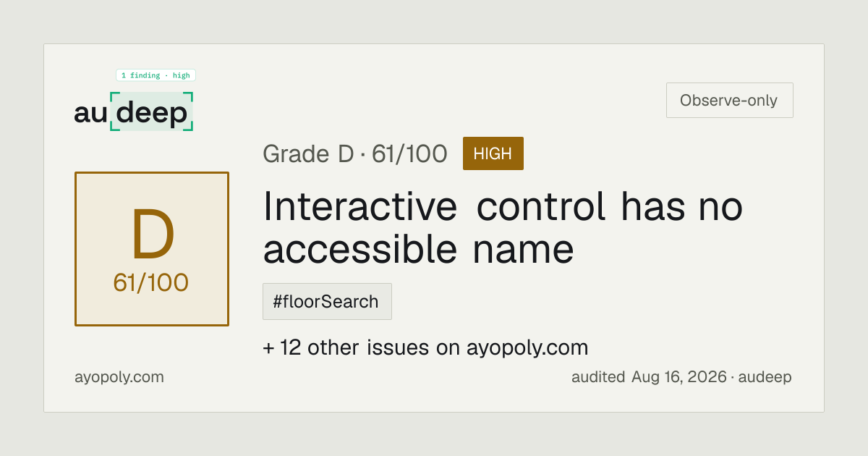Click "audited Aug 16, 2026 · audeep" text
This screenshot has height=456, width=868.
[681, 377]
